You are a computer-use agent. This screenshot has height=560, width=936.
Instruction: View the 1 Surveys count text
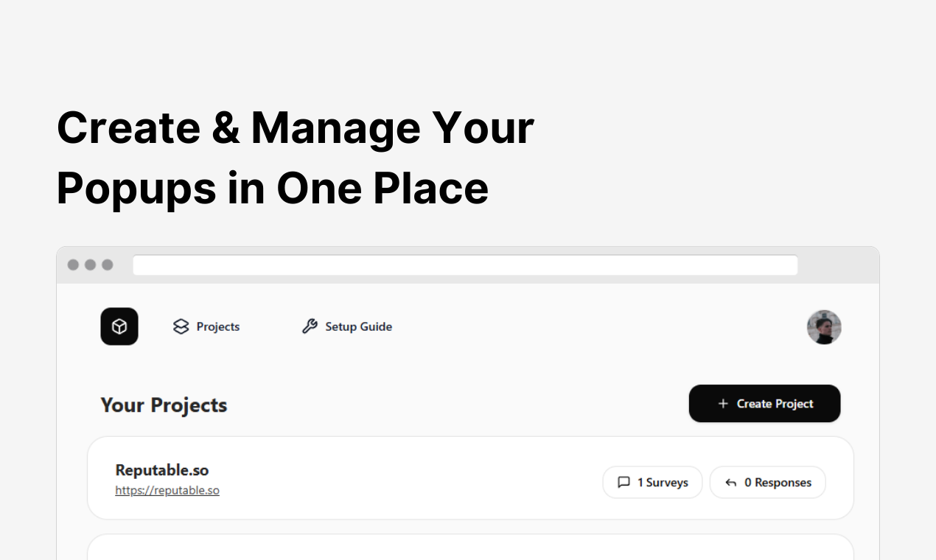[x=663, y=483]
